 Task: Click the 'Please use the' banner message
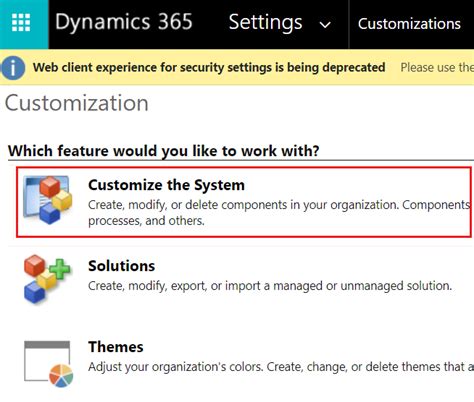[437, 68]
